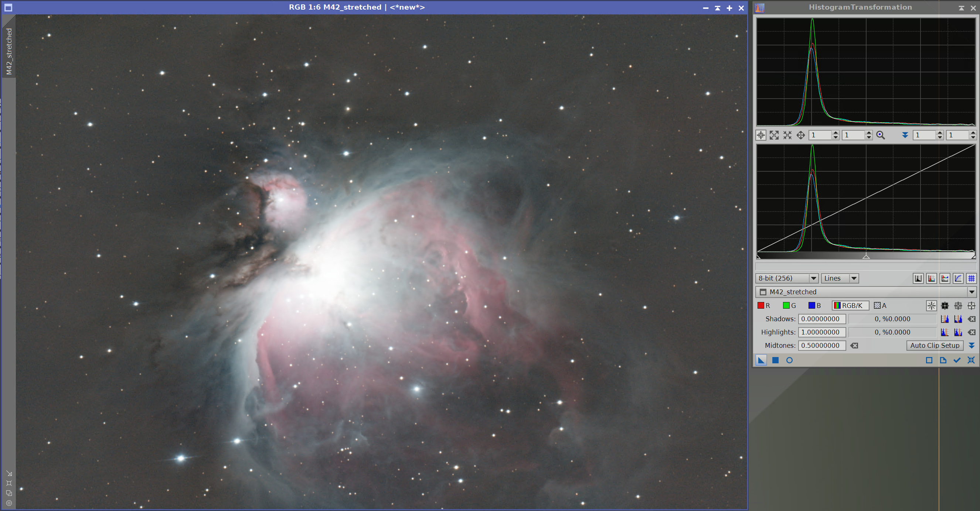980x511 pixels.
Task: Toggle the black histogram plot button
Action: (x=918, y=278)
